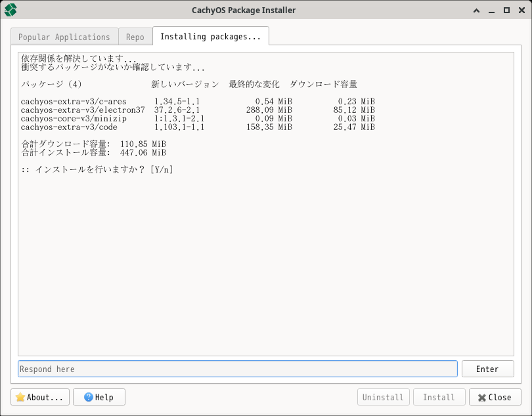Click the 新しいバージョン column header
532x416 pixels.
(185, 84)
